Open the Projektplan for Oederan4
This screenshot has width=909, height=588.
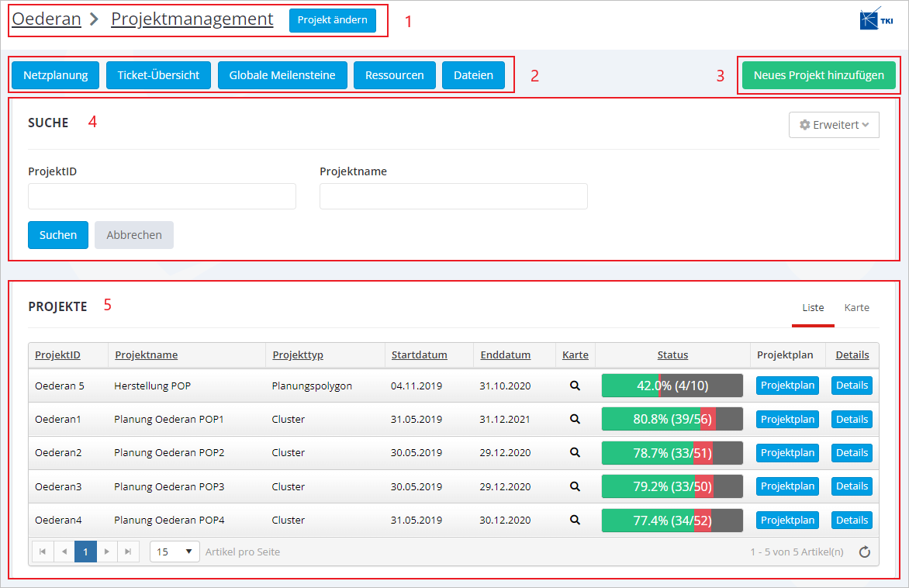coord(787,520)
